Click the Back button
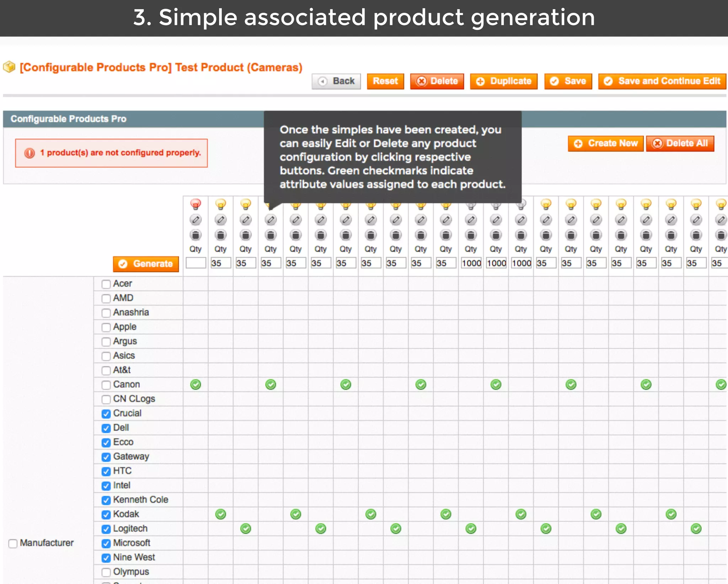Image resolution: width=728 pixels, height=584 pixels. pos(336,81)
